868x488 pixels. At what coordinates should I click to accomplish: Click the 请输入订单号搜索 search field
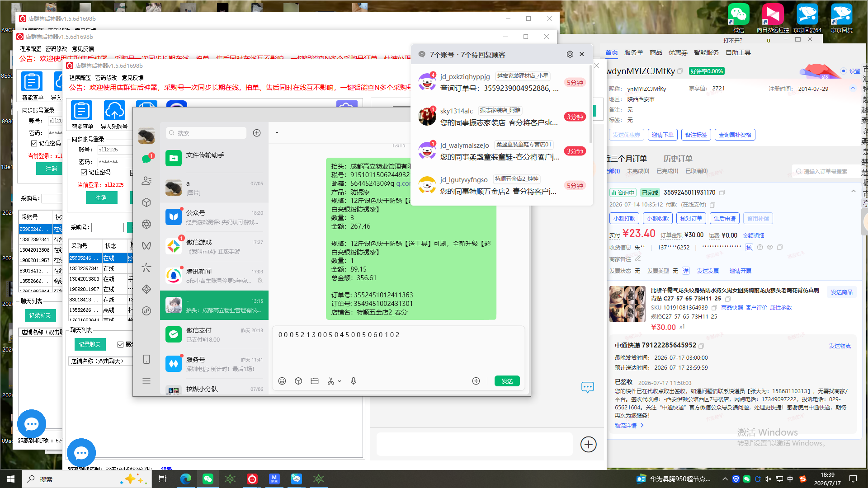pyautogui.click(x=827, y=171)
